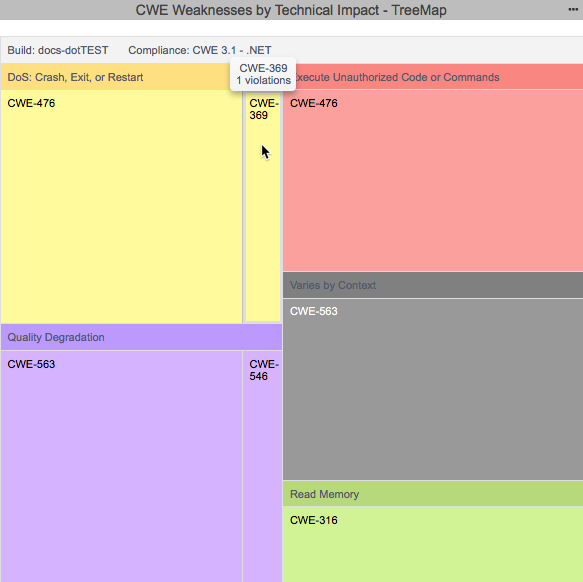This screenshot has width=583, height=582.
Task: Select the red CWE-476 tile
Action: 433,180
